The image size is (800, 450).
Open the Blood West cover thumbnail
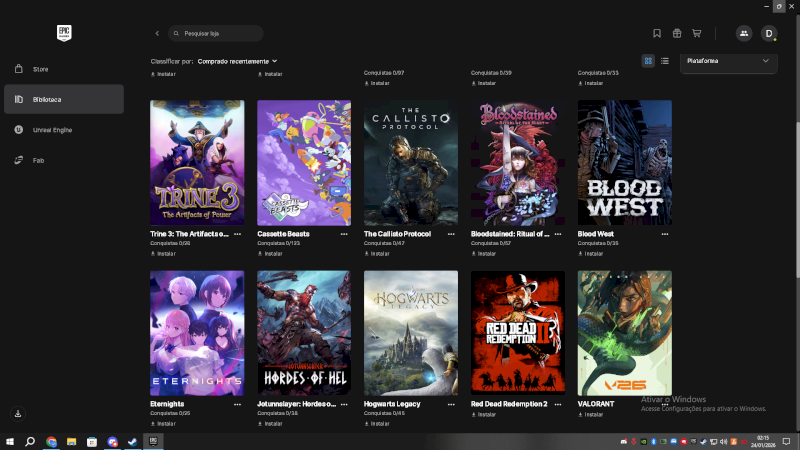(624, 163)
